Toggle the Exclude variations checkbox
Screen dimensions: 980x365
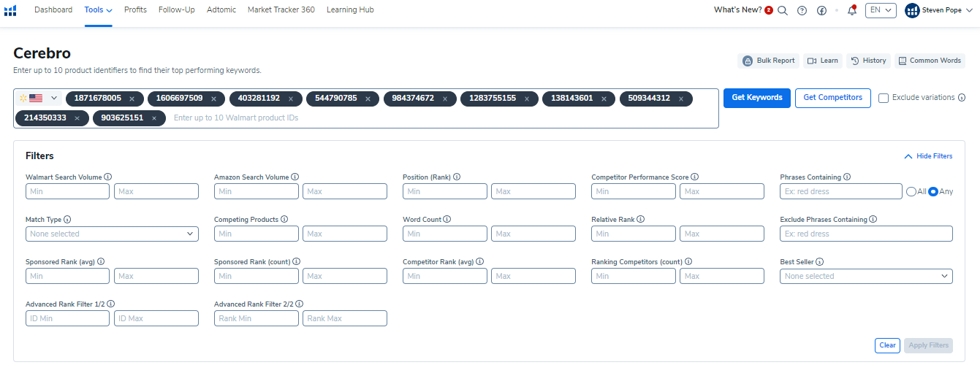884,98
